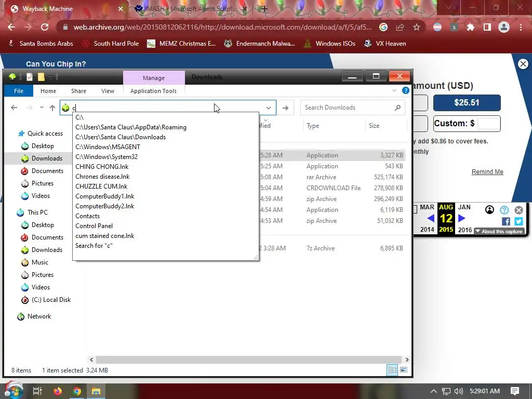Select Quick access in navigation pane
The image size is (532, 399).
pos(45,134)
